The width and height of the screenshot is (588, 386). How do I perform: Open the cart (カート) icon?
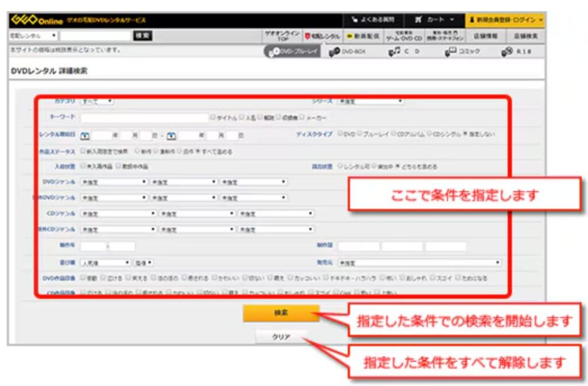click(419, 20)
